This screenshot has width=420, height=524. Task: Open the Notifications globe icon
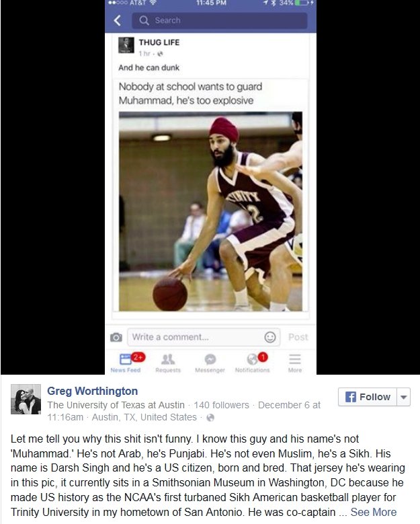coord(253,359)
